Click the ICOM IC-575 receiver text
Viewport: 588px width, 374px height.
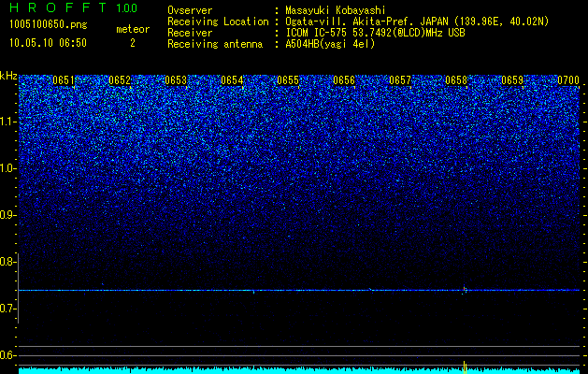point(375,33)
